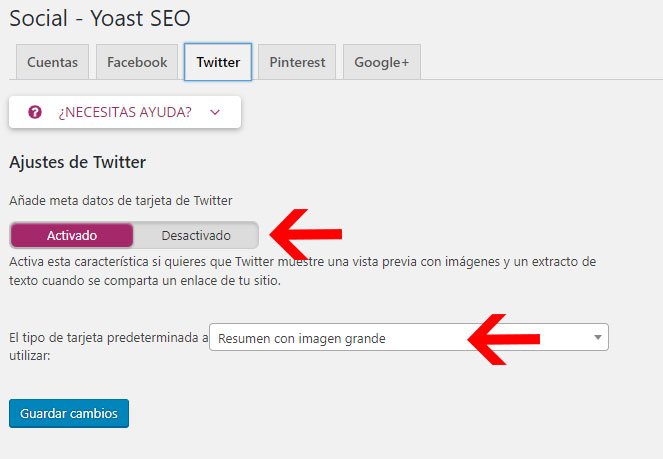The image size is (663, 459).
Task: Click the card type dropdown arrow
Action: (x=597, y=337)
